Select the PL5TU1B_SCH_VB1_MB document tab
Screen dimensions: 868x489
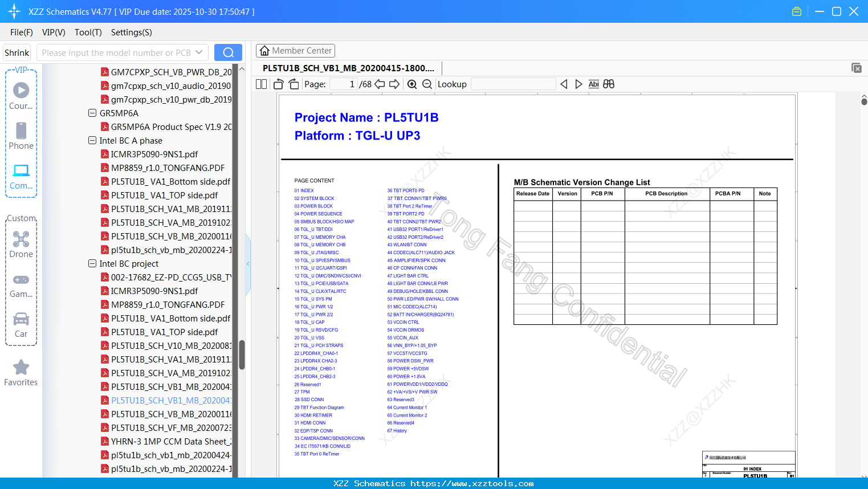348,68
